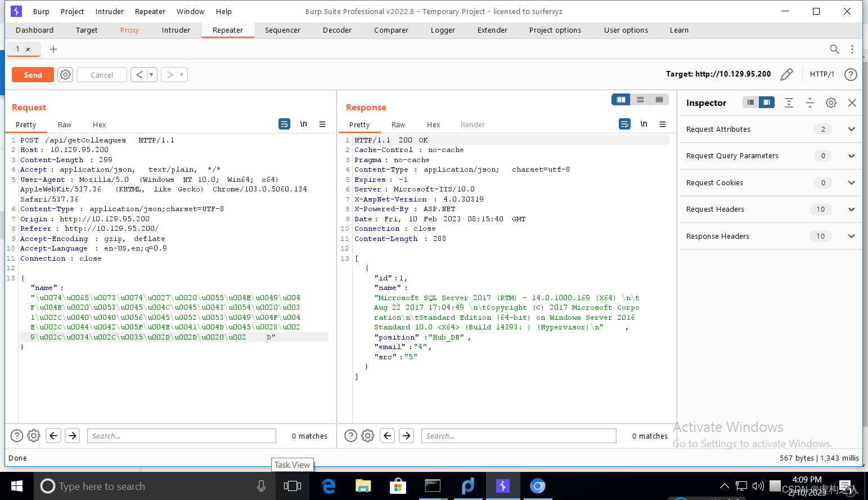Open response search help icon
Screen dimensions: 868x500
point(351,436)
